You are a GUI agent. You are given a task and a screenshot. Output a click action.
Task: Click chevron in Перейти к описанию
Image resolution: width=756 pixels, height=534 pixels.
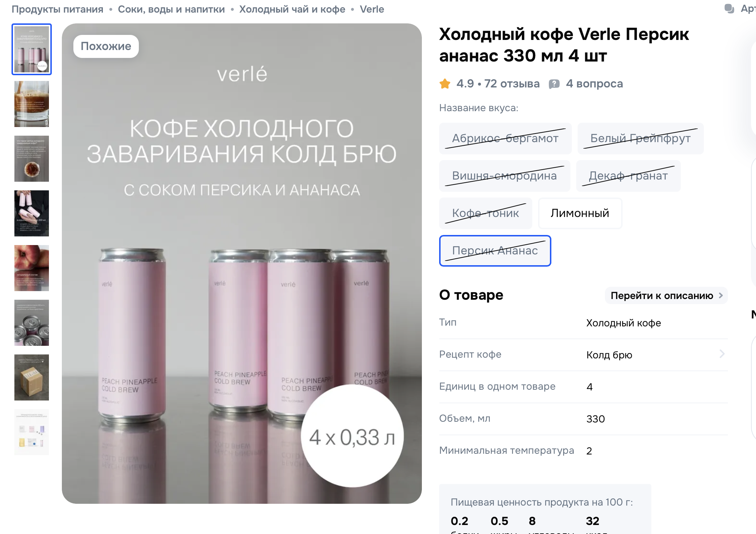pyautogui.click(x=721, y=295)
